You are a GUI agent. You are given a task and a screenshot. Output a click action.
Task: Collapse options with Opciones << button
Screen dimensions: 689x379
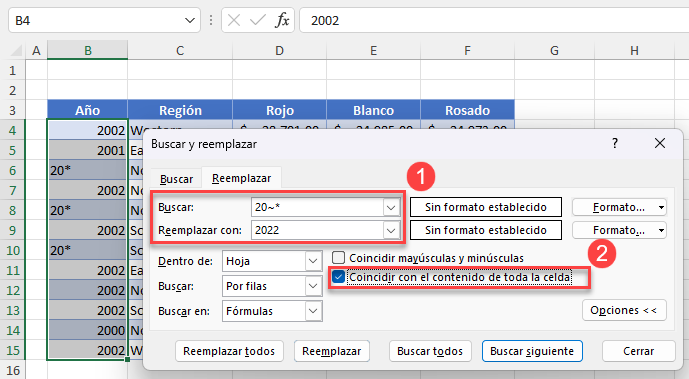coord(624,310)
